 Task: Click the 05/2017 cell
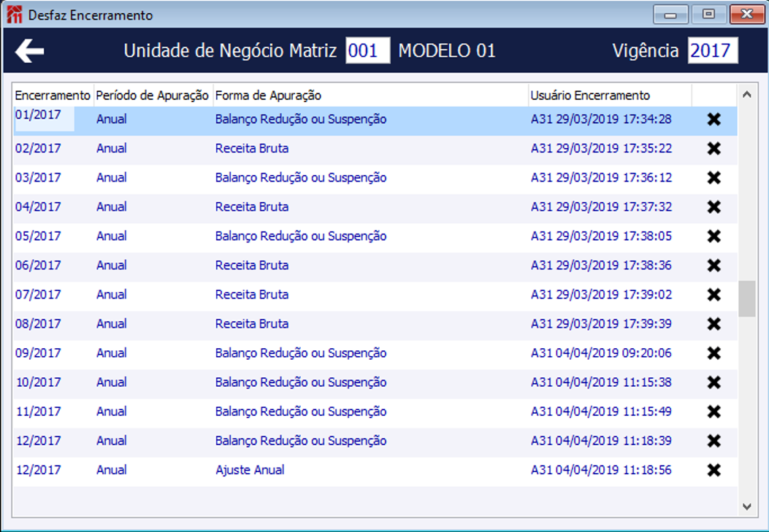[38, 236]
